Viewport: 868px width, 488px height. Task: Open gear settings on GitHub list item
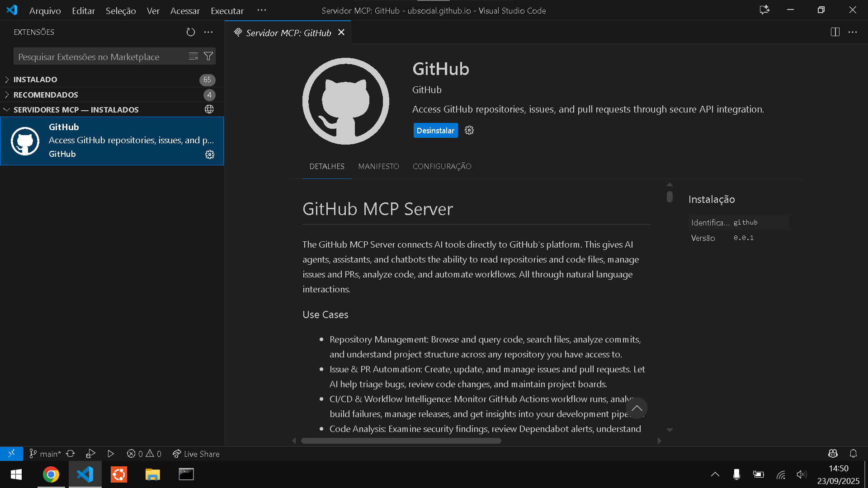coord(210,155)
